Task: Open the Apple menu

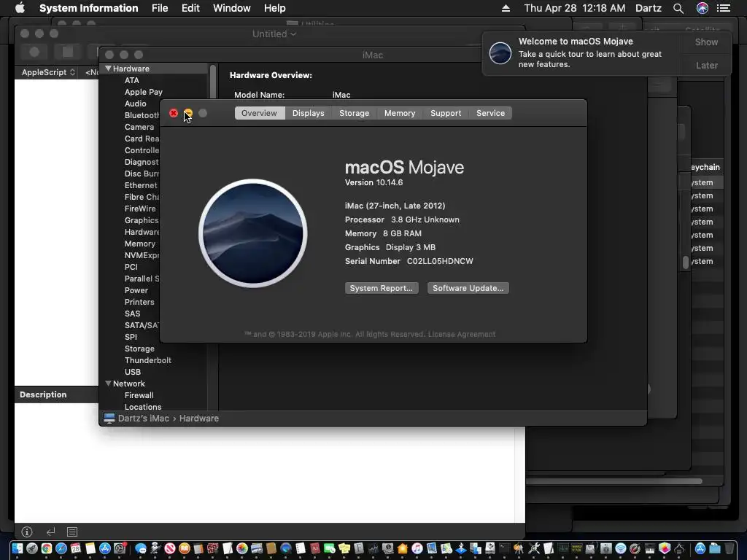Action: coord(20,7)
